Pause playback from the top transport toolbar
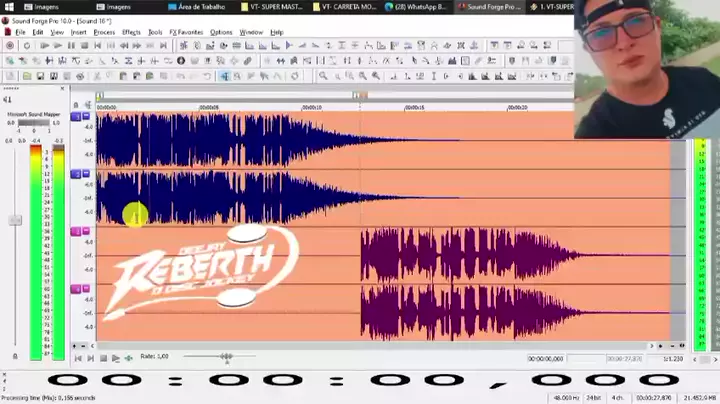 pyautogui.click(x=71, y=45)
